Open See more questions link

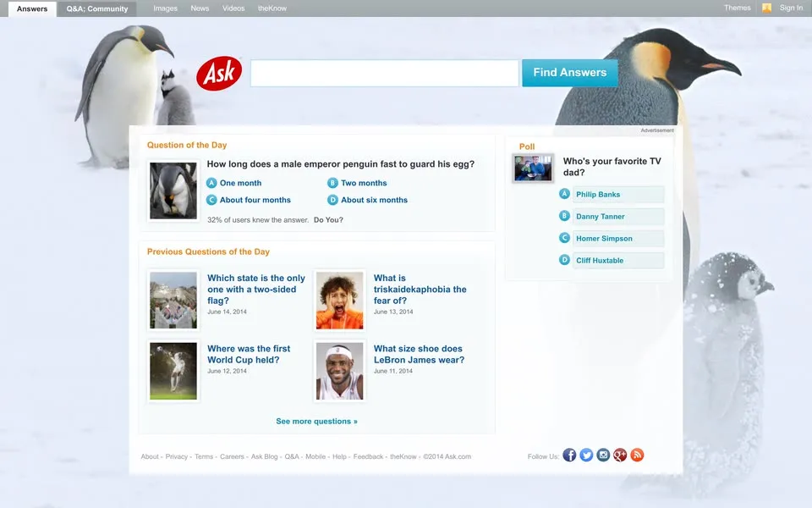click(317, 422)
